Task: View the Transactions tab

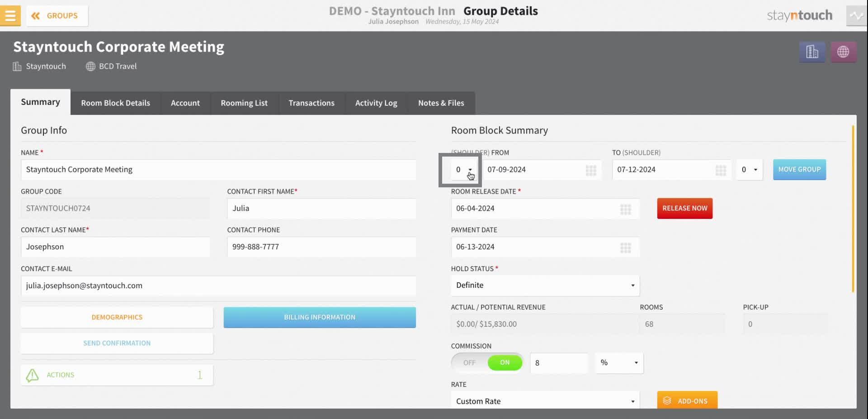Action: click(311, 103)
